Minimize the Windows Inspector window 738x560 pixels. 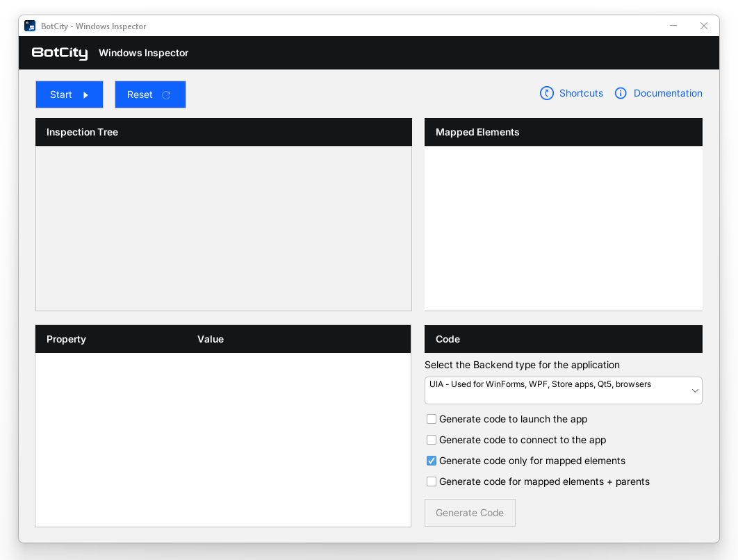coord(673,26)
